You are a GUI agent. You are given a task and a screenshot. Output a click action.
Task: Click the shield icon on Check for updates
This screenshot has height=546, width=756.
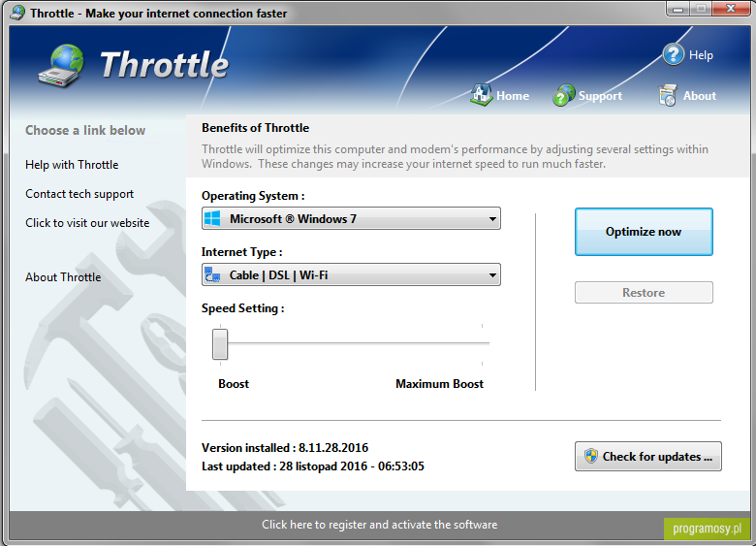coord(590,456)
